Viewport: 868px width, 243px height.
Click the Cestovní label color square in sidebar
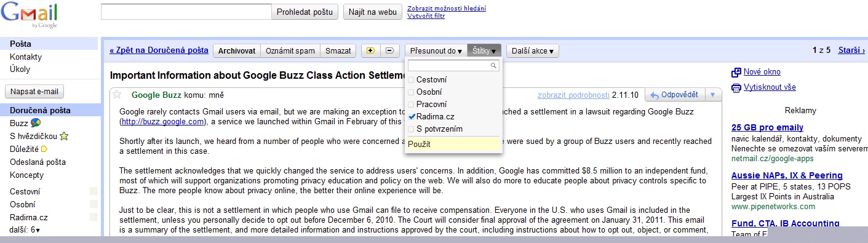click(x=94, y=191)
